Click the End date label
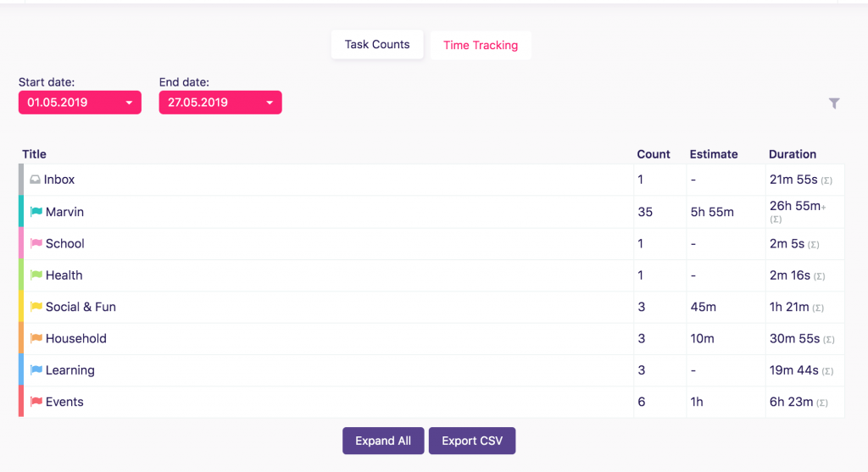The image size is (868, 472). pyautogui.click(x=184, y=82)
